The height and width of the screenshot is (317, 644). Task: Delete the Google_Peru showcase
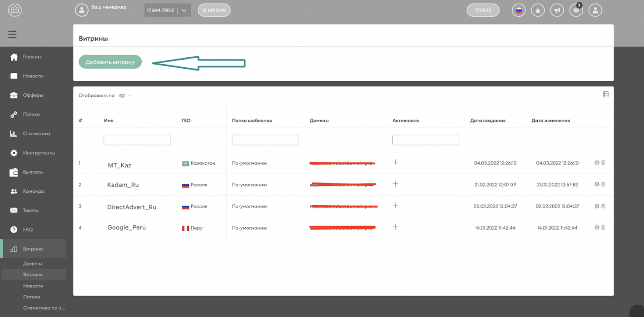coord(603,227)
